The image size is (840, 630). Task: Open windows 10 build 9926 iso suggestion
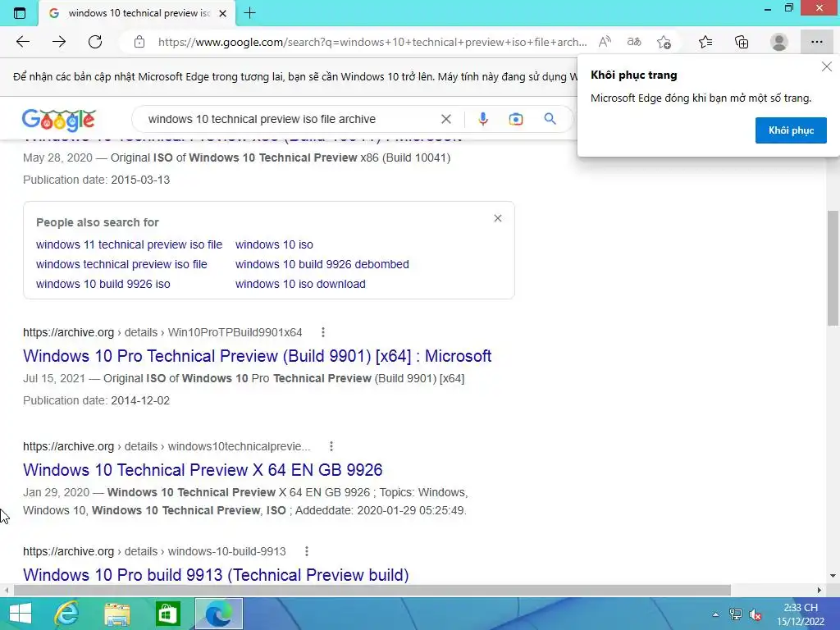click(103, 284)
